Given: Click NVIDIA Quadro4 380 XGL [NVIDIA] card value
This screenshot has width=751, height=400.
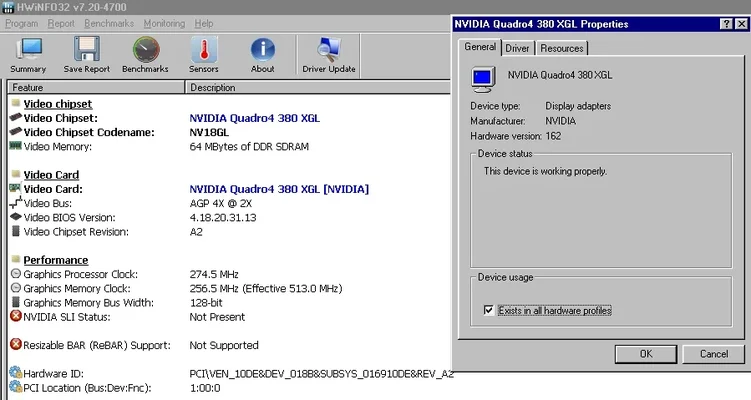Looking at the screenshot, I should pyautogui.click(x=279, y=189).
